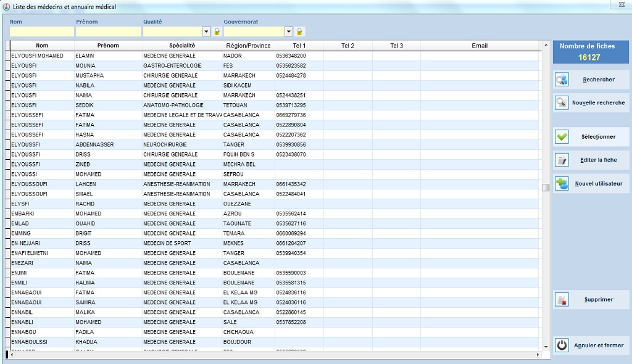Click the scroll-down arrow of the table
The height and width of the screenshot is (364, 632).
546,347
